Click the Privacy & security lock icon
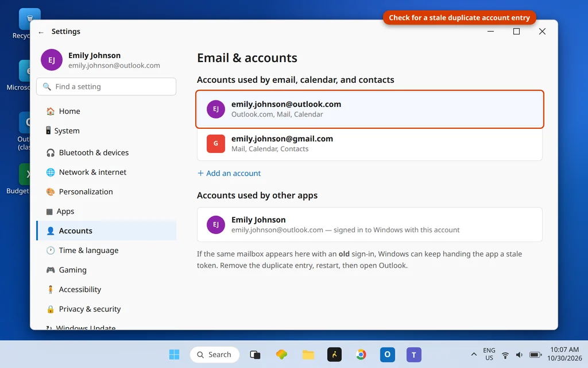The height and width of the screenshot is (368, 588). (x=51, y=309)
